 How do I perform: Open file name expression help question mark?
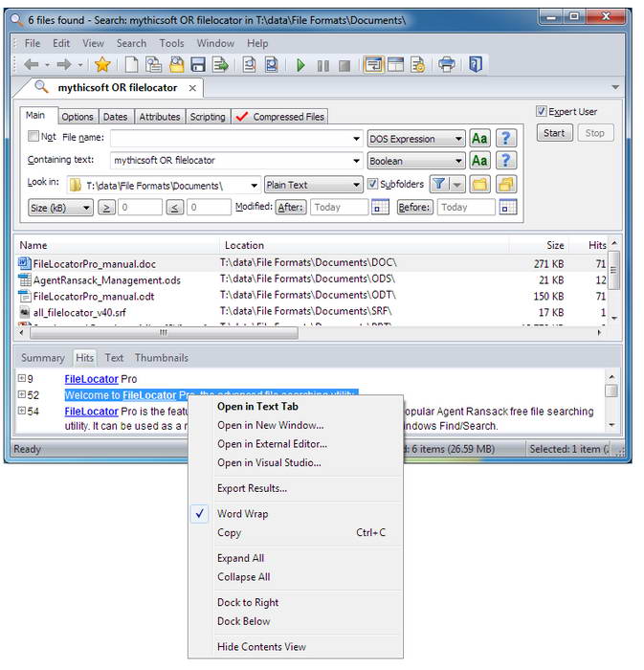(506, 139)
